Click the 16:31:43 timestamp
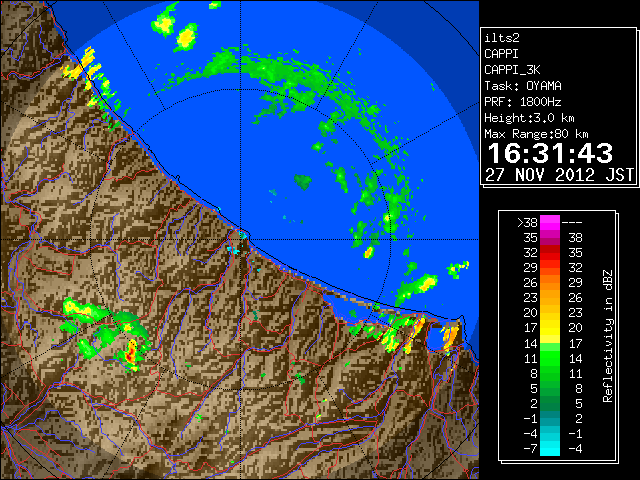Image resolution: width=640 pixels, height=480 pixels. [x=550, y=153]
